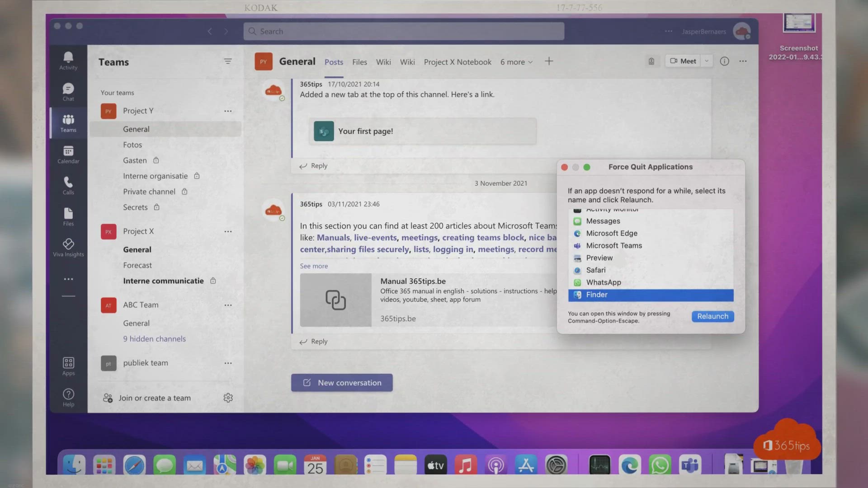The image size is (868, 488).
Task: Open more options for publiek team
Action: pyautogui.click(x=228, y=363)
